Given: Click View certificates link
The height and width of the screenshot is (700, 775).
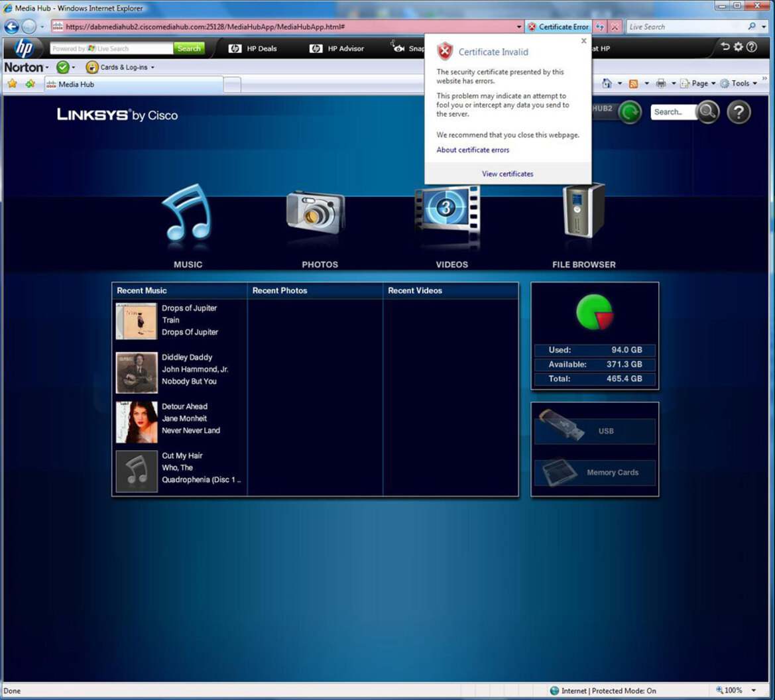Looking at the screenshot, I should pos(508,174).
